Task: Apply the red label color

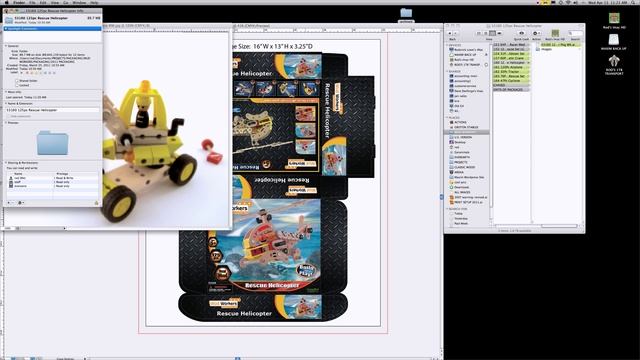Action: tap(27, 73)
